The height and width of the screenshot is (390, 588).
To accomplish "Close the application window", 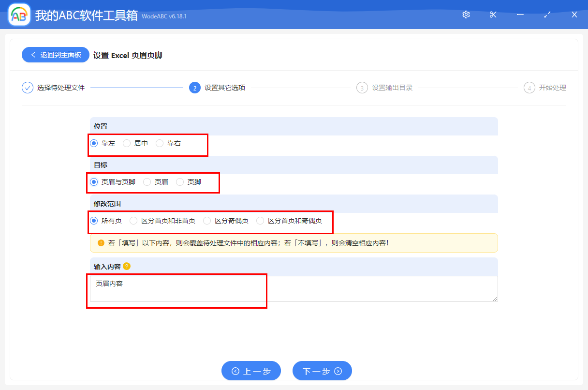I will pos(574,15).
